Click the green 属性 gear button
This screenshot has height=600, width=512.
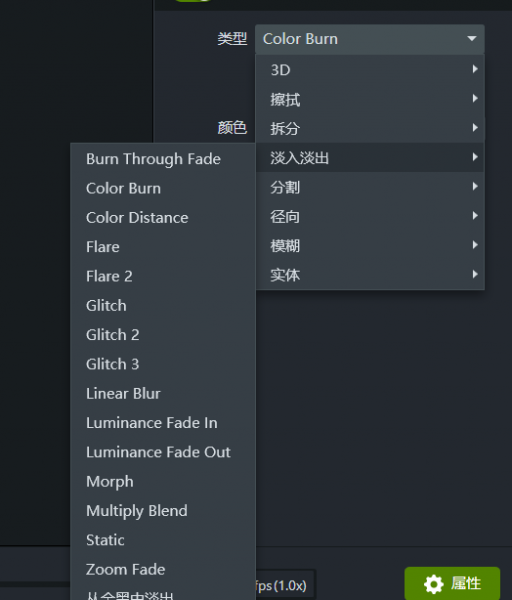click(x=452, y=584)
